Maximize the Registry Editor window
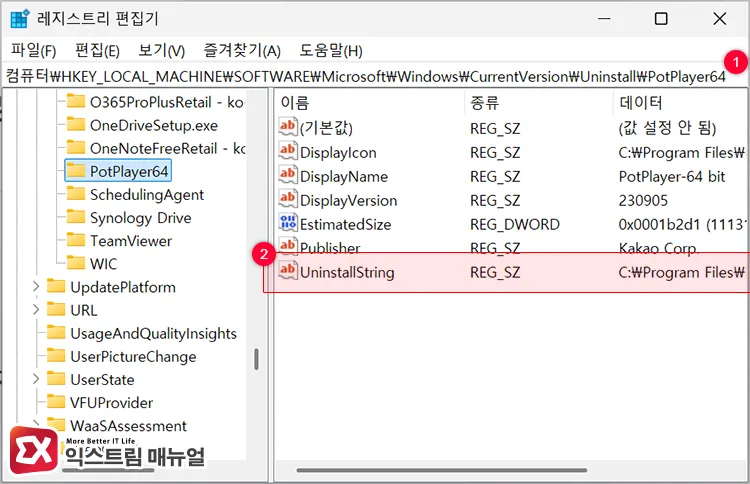The width and height of the screenshot is (750, 484). (661, 19)
